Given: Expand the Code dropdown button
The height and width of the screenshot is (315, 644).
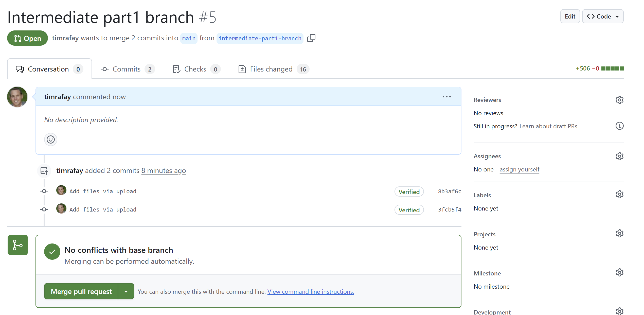Looking at the screenshot, I should point(603,16).
